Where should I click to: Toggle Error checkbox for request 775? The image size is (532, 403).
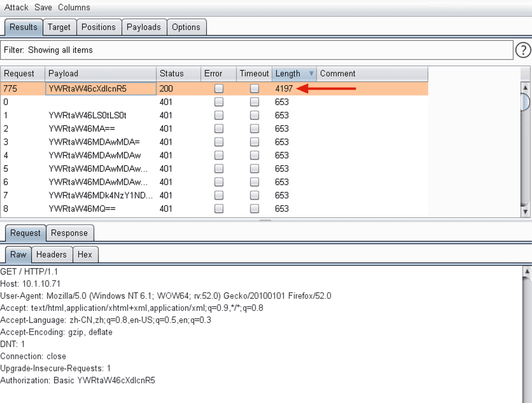219,88
